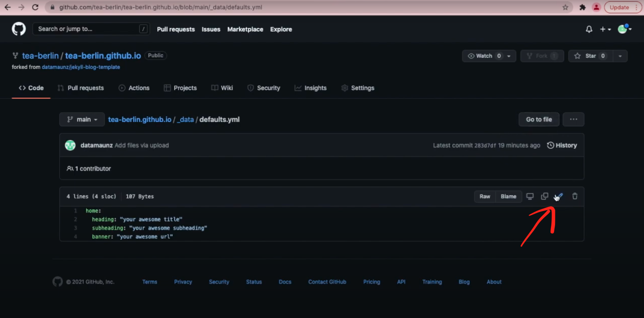Viewport: 644px width, 318px height.
Task: Open the Add files via upload commit message
Action: (142, 145)
